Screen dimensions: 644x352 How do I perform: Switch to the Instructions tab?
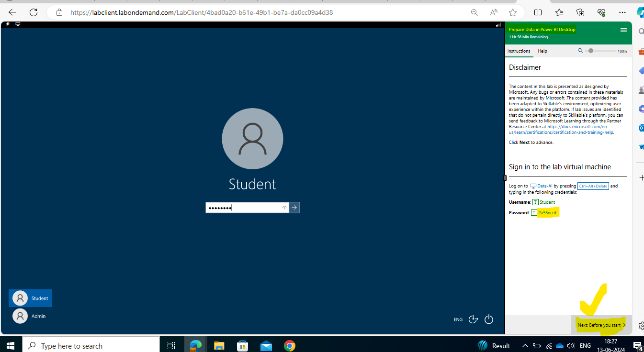519,51
